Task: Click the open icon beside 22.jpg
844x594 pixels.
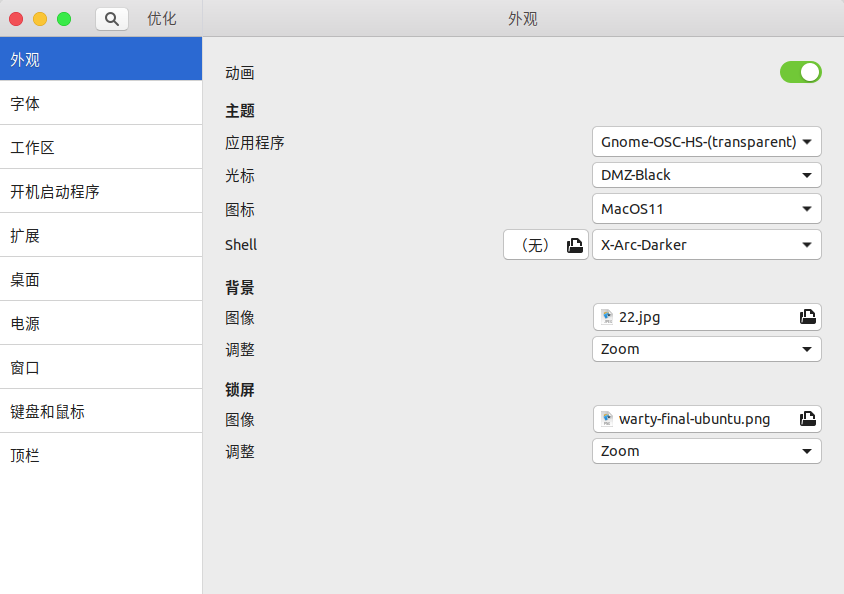Action: [807, 317]
